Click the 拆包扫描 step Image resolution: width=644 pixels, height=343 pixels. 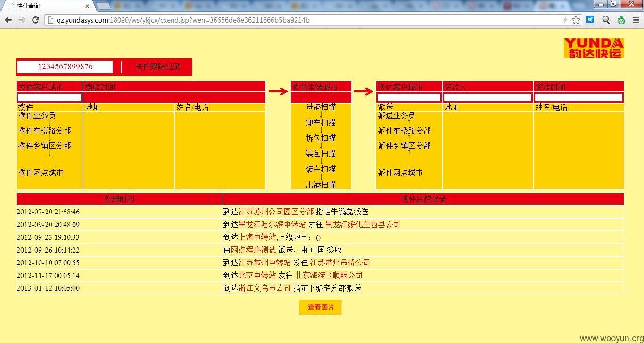click(x=321, y=138)
